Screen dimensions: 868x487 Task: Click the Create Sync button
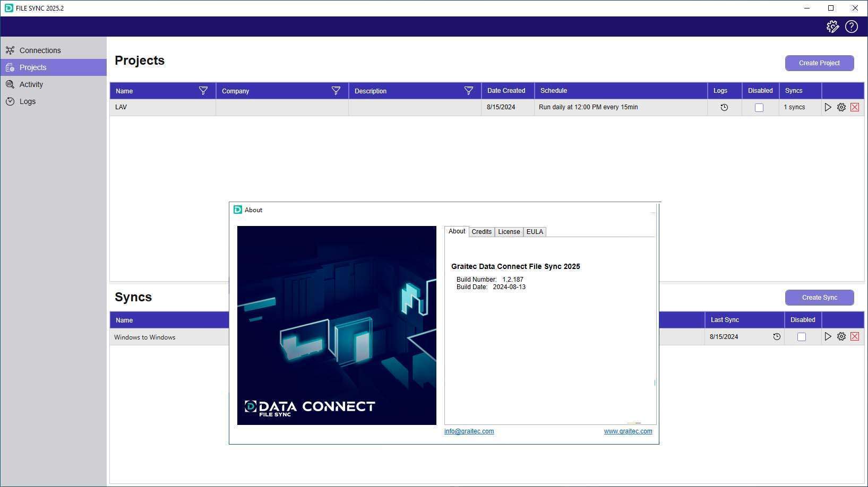click(x=819, y=298)
